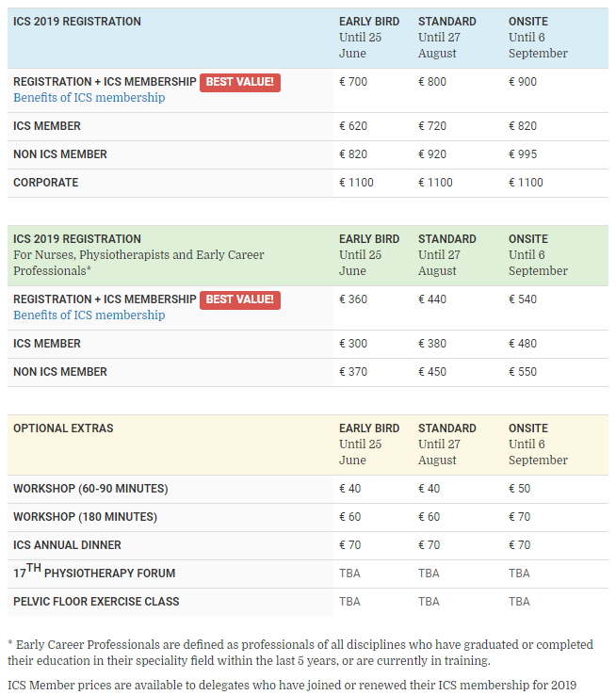Screen dimensions: 616x695
Task: Click the CORPORATE row label
Action: point(45,183)
